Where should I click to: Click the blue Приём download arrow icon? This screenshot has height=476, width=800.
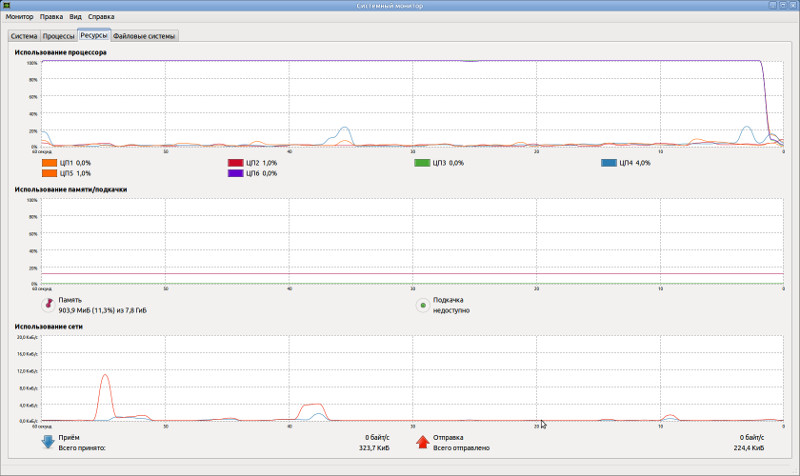(48, 442)
